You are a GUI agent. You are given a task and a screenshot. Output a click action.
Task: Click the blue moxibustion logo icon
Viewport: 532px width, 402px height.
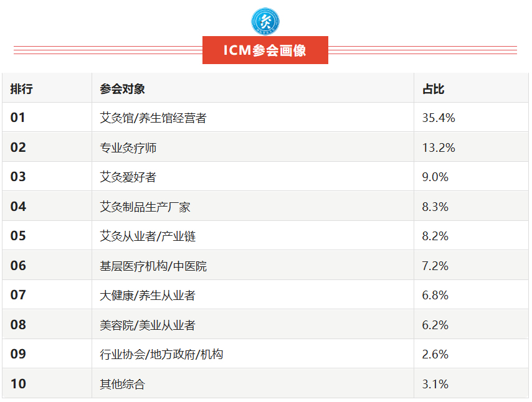[x=265, y=21]
